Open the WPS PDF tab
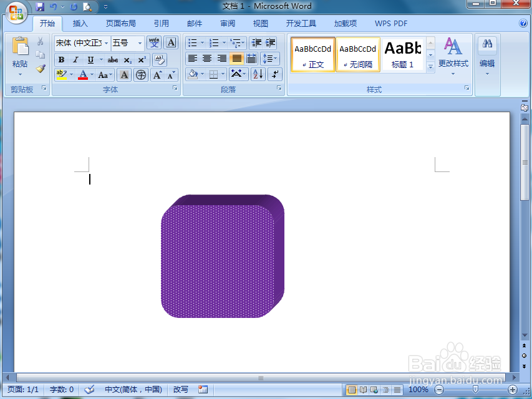Image resolution: width=532 pixels, height=399 pixels. point(391,24)
